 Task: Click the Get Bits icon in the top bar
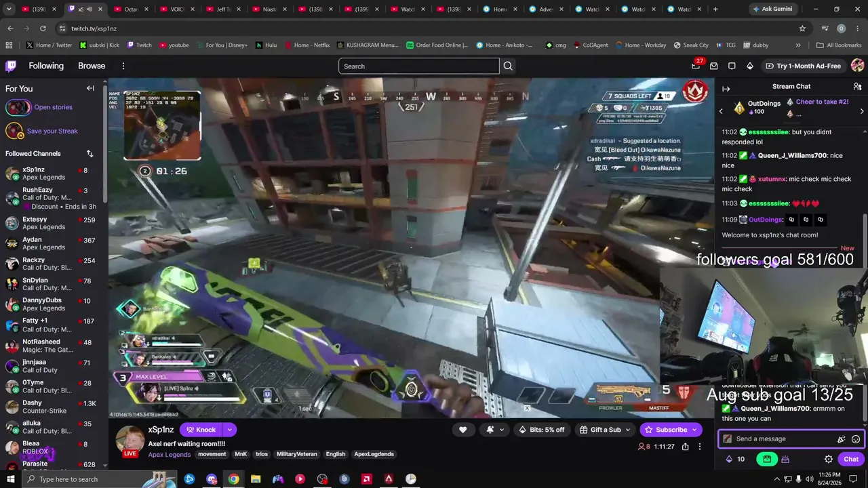coord(749,66)
